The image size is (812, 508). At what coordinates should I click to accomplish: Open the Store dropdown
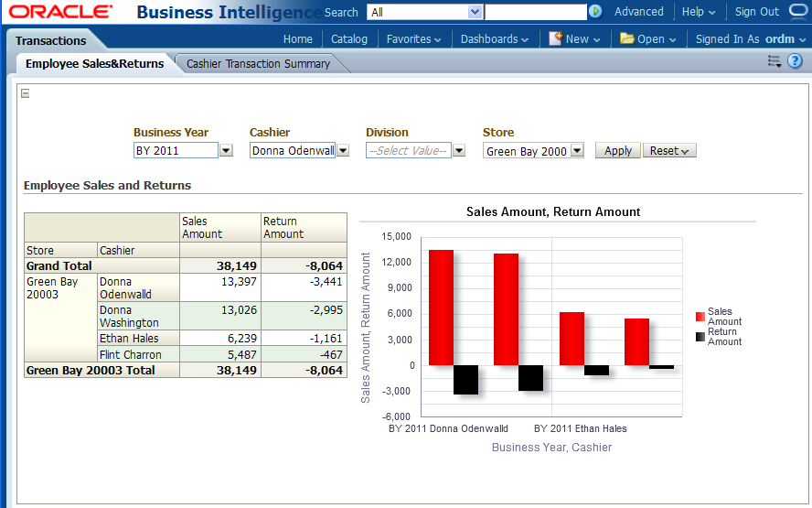(577, 151)
